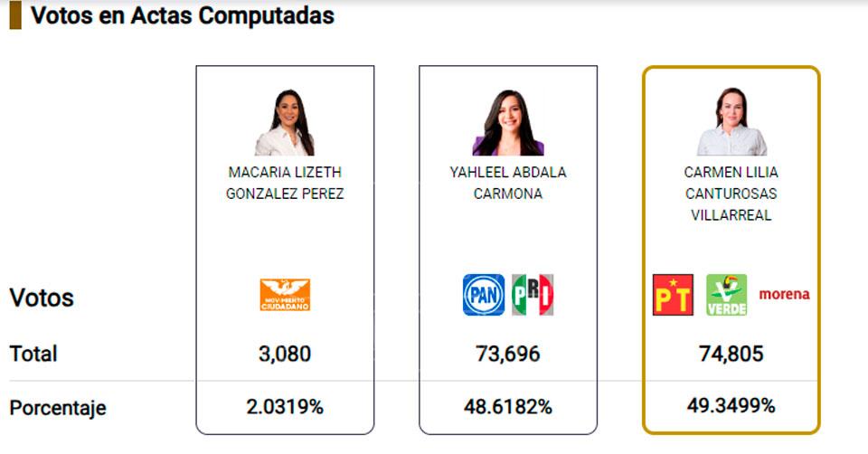Open Carmen Lilia Canturosas Villarreal's photo
This screenshot has height=454, width=868.
tap(731, 123)
